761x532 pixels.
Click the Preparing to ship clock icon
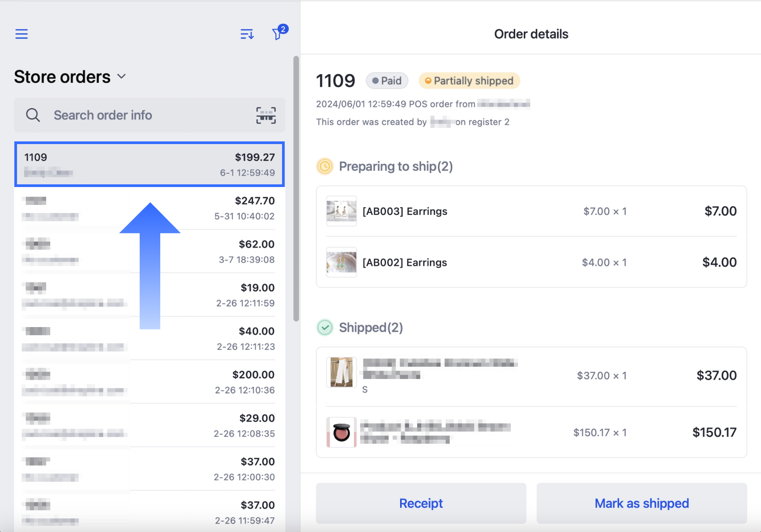point(325,166)
